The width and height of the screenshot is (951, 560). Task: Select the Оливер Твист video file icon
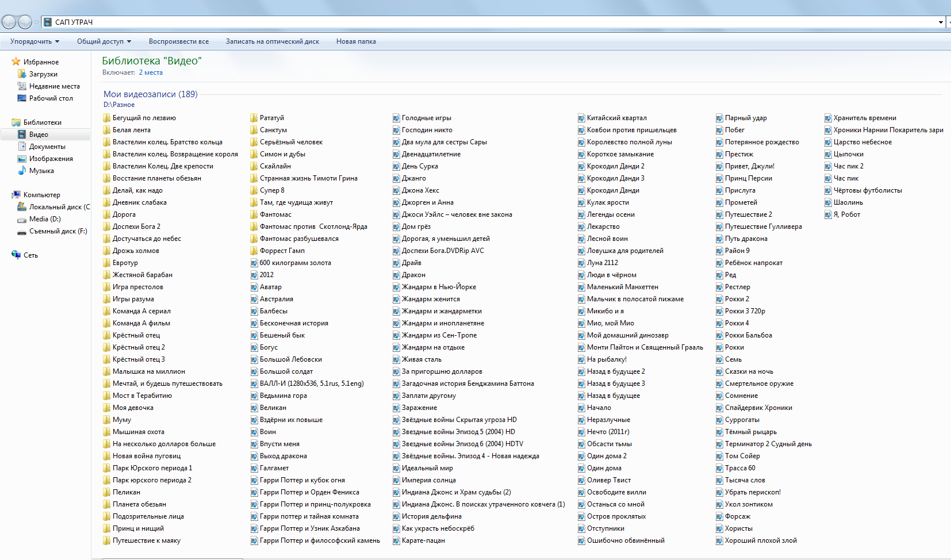[581, 480]
